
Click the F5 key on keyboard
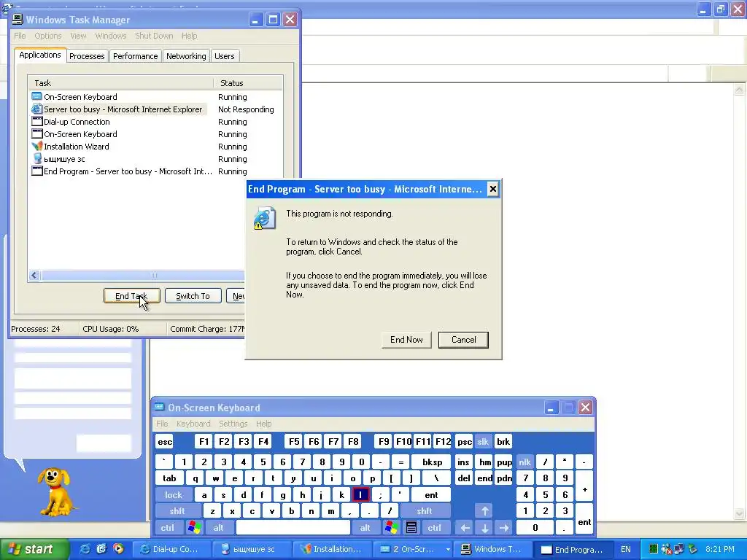point(294,441)
